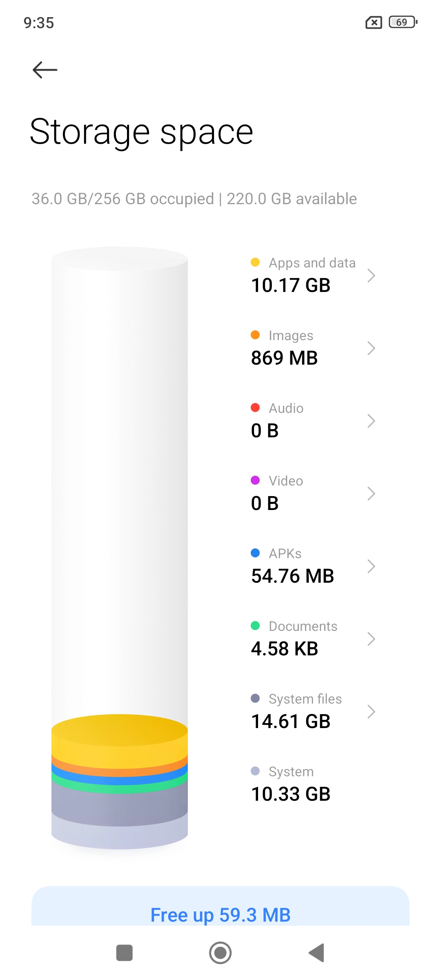
Task: Tap the yellow Apps and data dot
Action: 255,262
